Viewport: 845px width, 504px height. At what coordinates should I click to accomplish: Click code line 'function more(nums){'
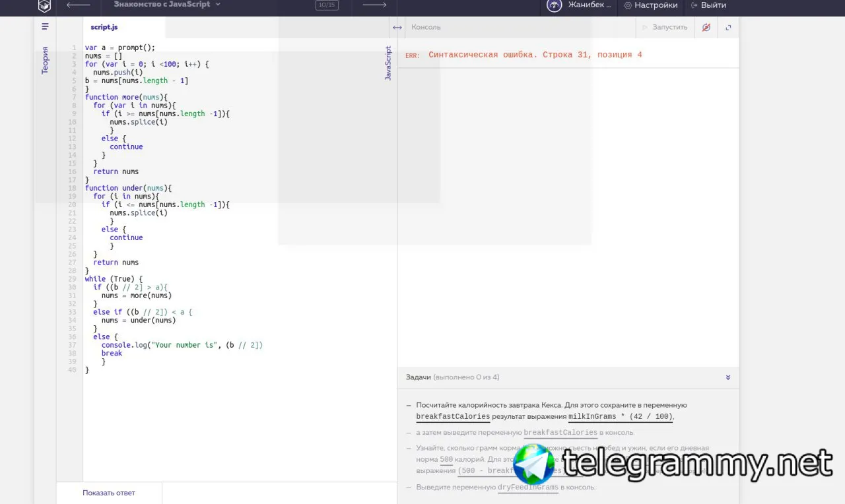(126, 97)
